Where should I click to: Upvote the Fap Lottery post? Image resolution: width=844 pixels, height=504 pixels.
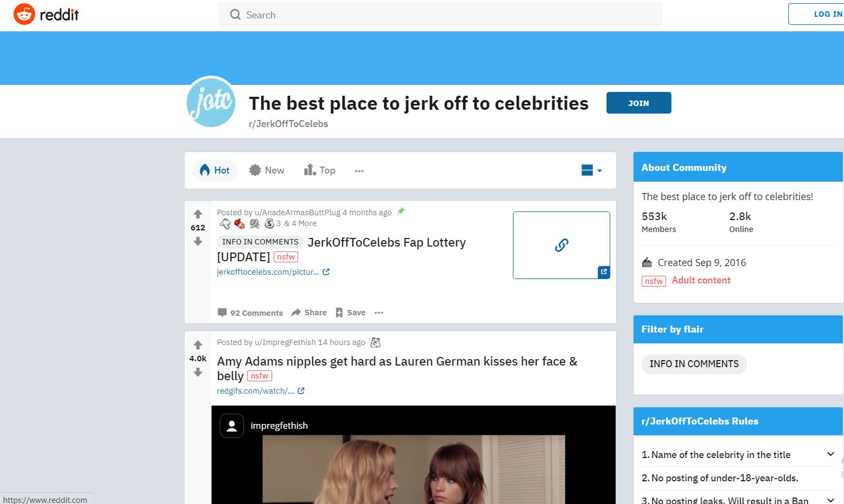point(198,214)
